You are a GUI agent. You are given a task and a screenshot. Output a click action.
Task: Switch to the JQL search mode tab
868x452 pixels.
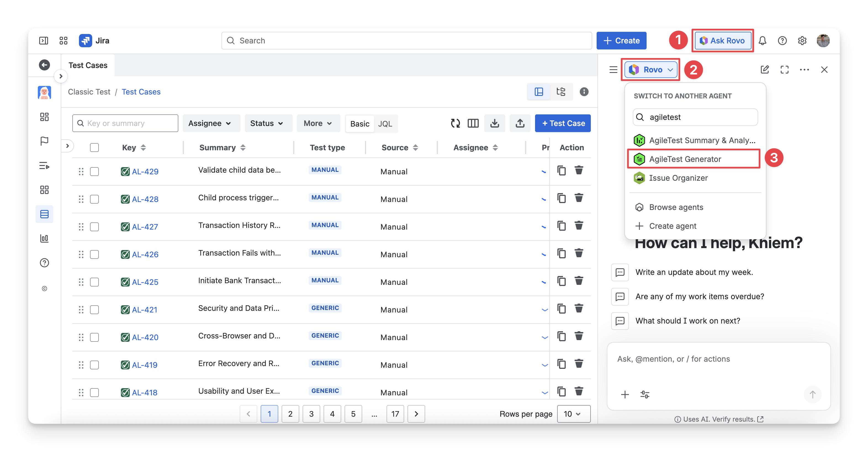tap(385, 124)
